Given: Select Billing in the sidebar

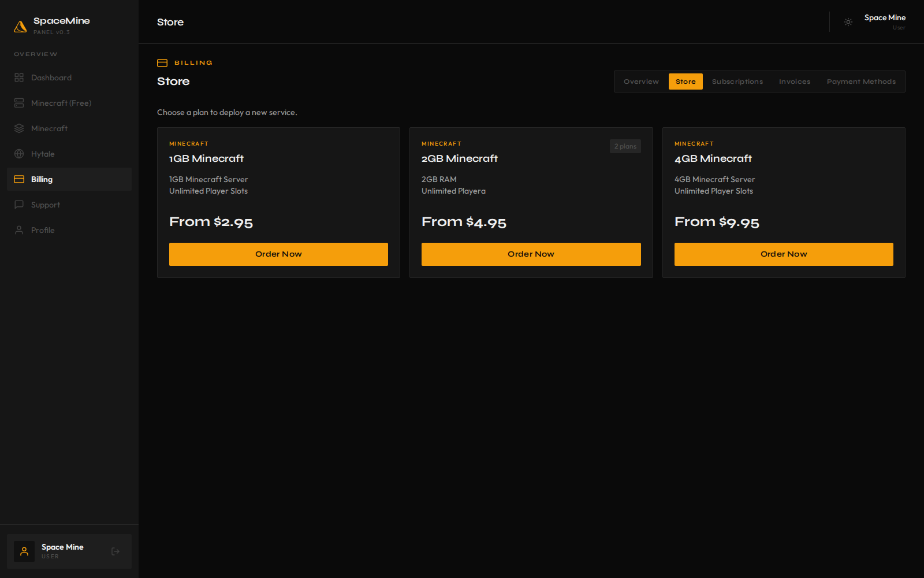Looking at the screenshot, I should click(x=69, y=179).
